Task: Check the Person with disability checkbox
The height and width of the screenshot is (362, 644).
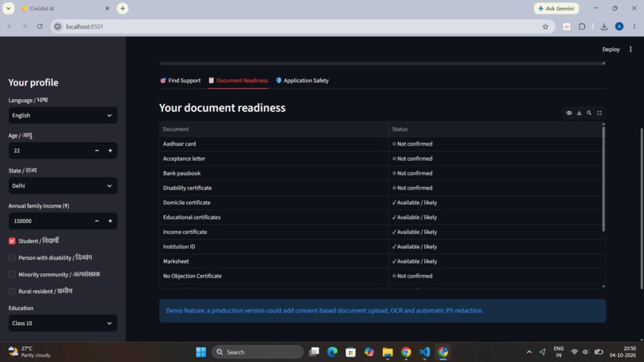Action: point(12,257)
